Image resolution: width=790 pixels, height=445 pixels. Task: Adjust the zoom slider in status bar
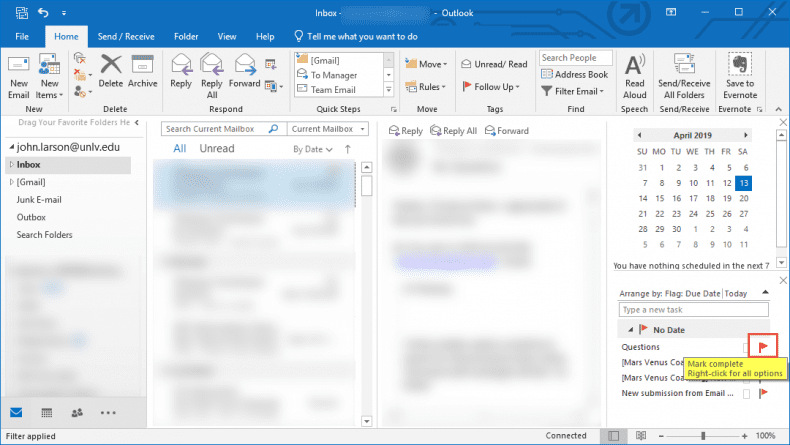click(x=702, y=436)
